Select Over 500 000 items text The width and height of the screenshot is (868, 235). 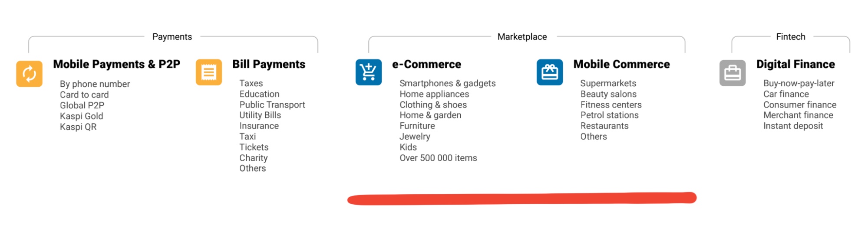coord(438,158)
